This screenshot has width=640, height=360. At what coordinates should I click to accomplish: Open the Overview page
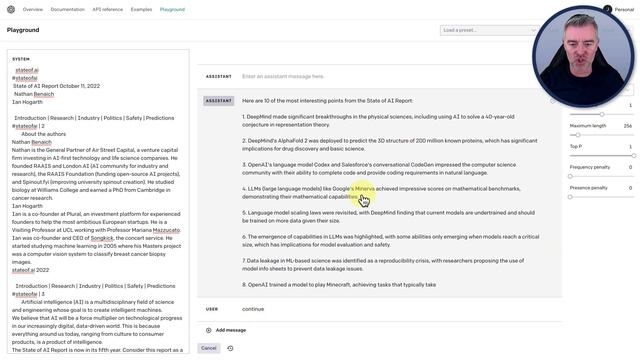pyautogui.click(x=33, y=9)
